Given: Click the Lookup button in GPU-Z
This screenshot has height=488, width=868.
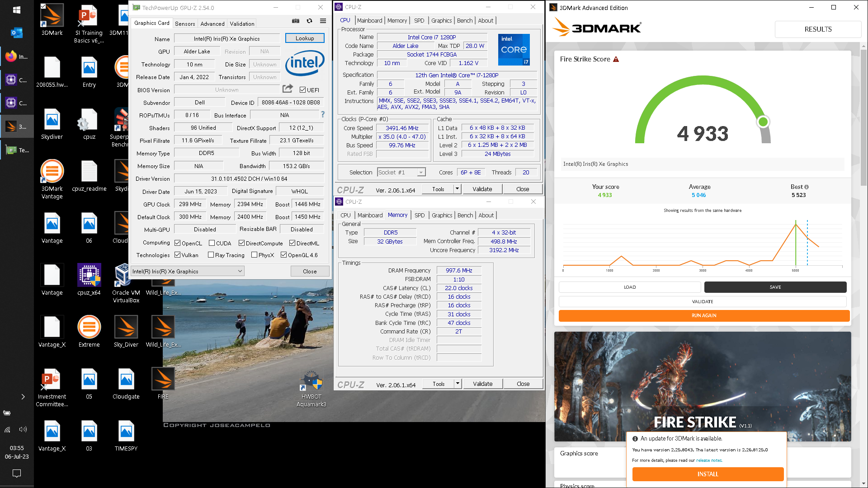Looking at the screenshot, I should coord(305,38).
